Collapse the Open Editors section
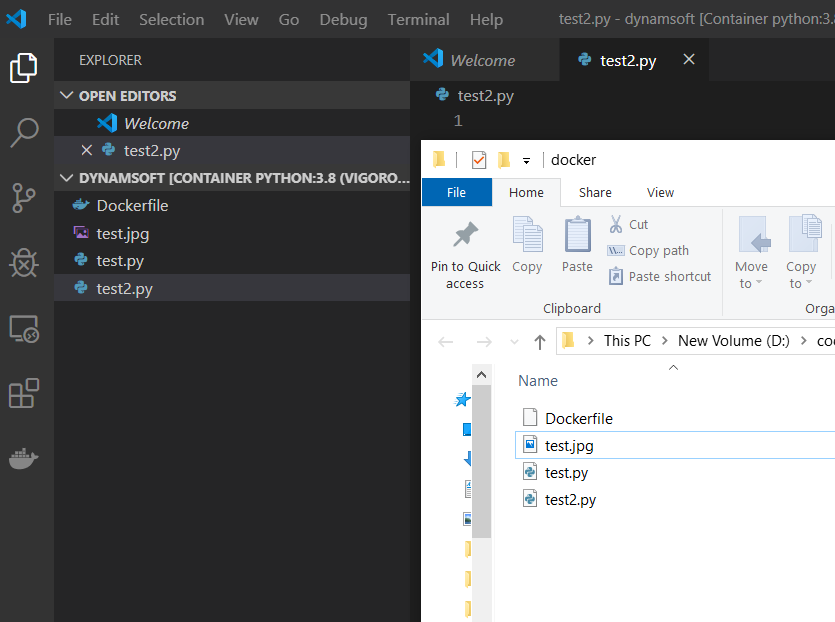Viewport: 835px width, 622px height. pyautogui.click(x=67, y=96)
